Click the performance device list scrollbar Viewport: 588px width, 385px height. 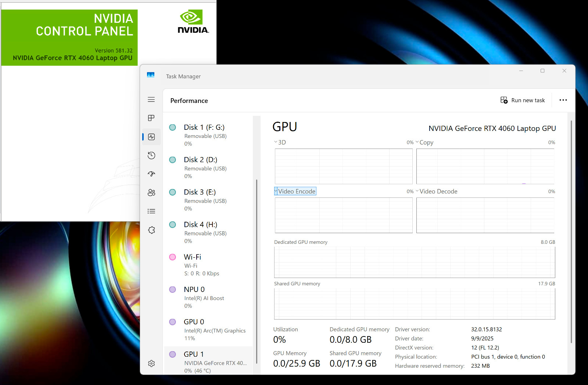point(257,271)
